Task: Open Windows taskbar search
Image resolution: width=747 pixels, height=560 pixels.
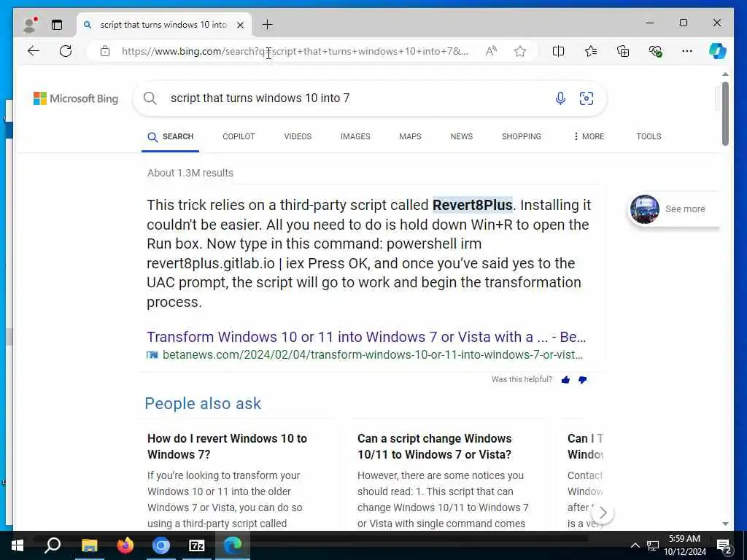Action: pyautogui.click(x=53, y=545)
